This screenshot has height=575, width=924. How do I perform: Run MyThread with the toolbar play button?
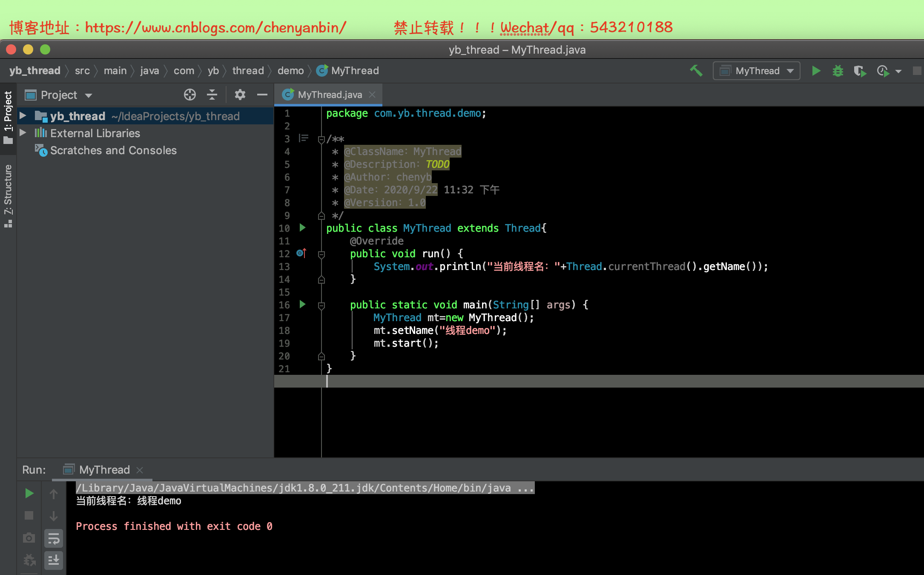coord(816,71)
